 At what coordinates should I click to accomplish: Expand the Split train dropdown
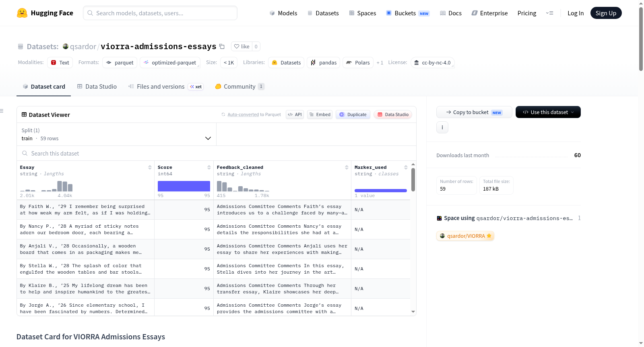pyautogui.click(x=116, y=134)
